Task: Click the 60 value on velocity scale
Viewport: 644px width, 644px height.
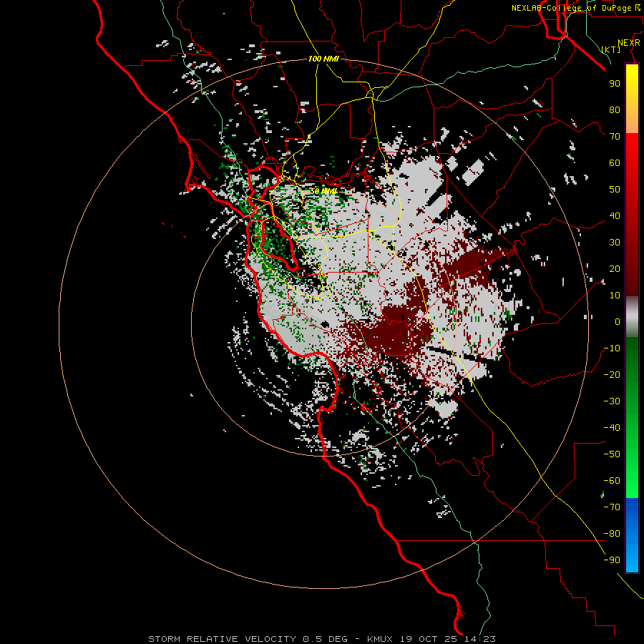Action: pyautogui.click(x=615, y=163)
